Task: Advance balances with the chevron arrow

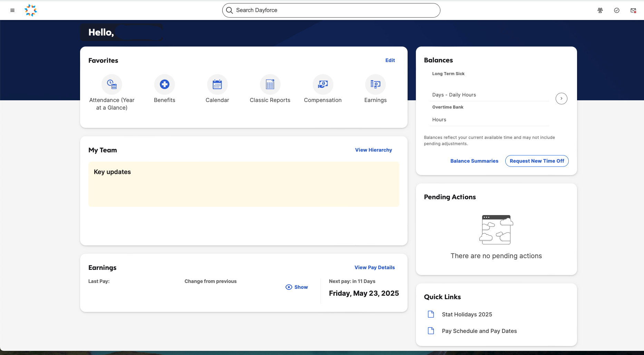Action: click(x=562, y=99)
